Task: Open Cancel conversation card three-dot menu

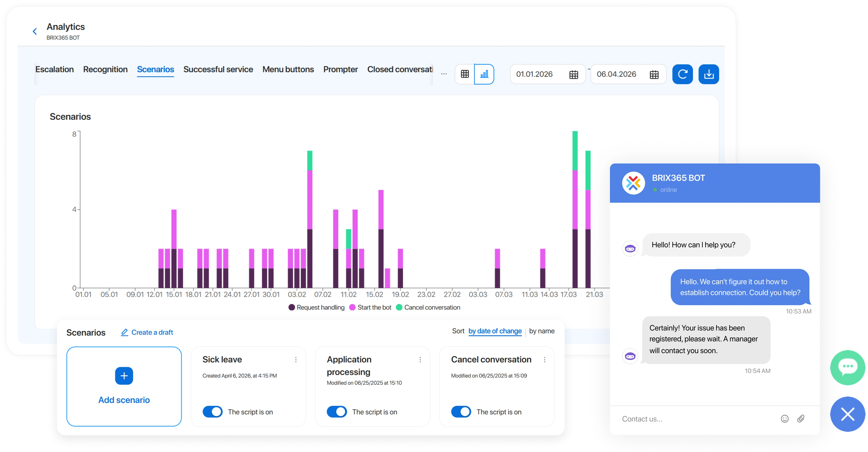Action: [545, 360]
